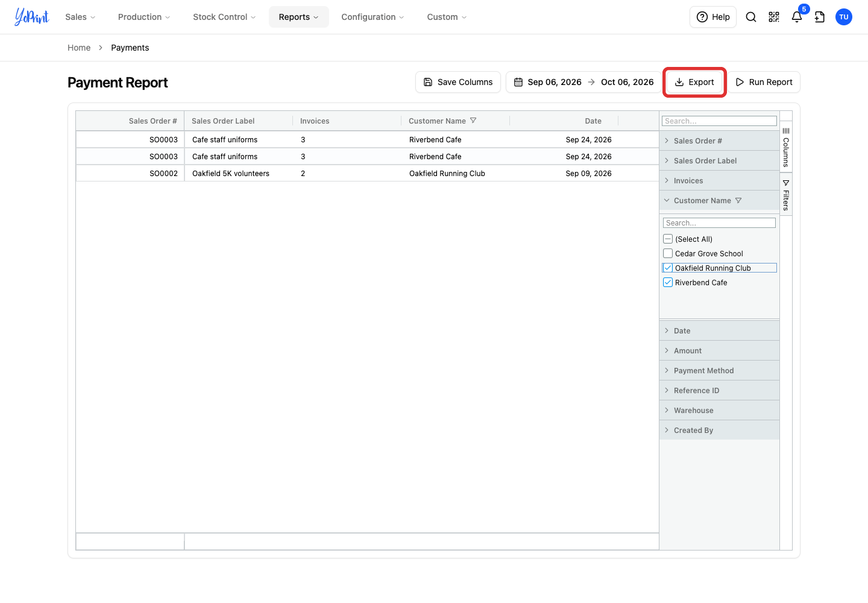Expand the Reference ID filter
868x603 pixels.
pyautogui.click(x=719, y=390)
